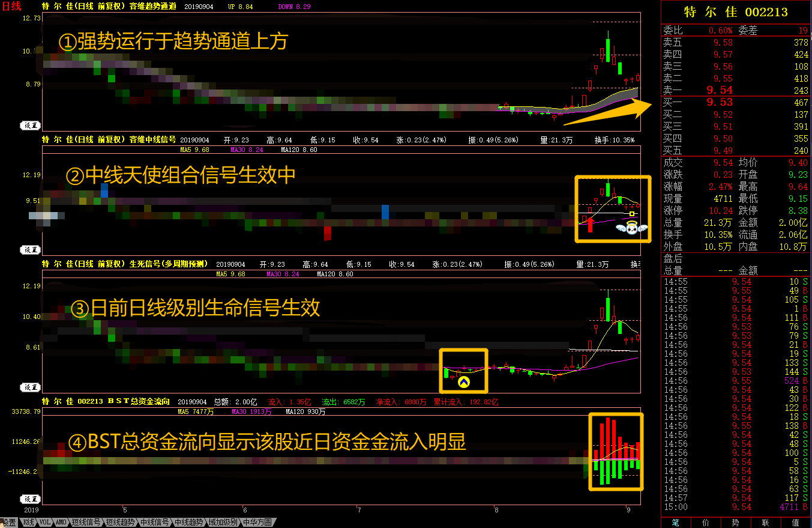Select the 买五 9.49 order row
812x528 pixels.
(x=736, y=151)
